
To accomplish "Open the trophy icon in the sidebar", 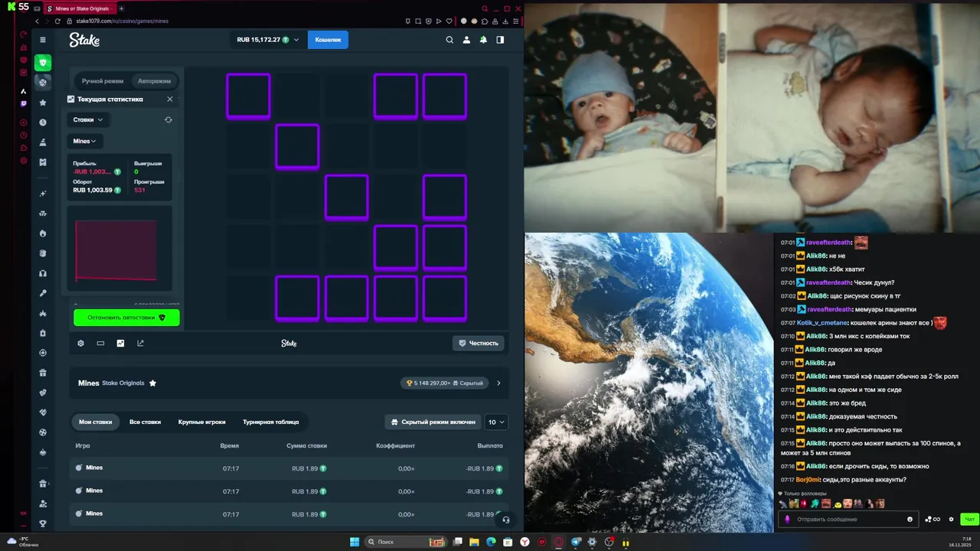I will pyautogui.click(x=43, y=523).
